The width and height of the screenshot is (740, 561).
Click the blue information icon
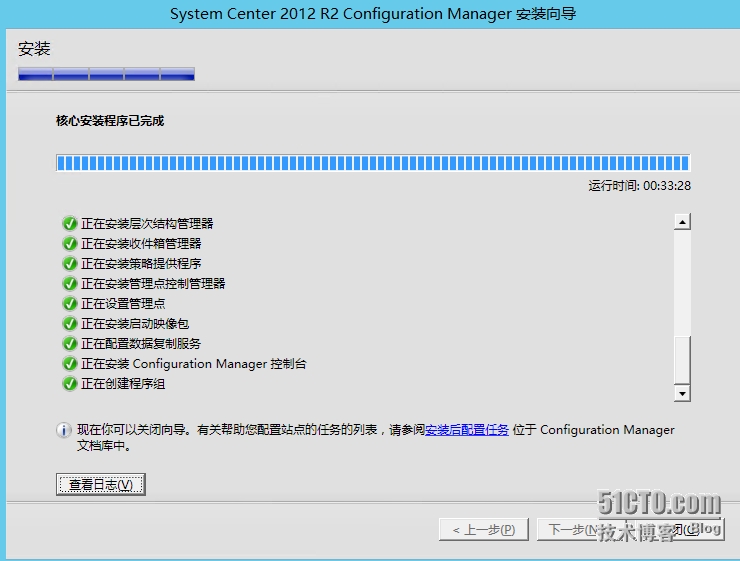(x=64, y=430)
